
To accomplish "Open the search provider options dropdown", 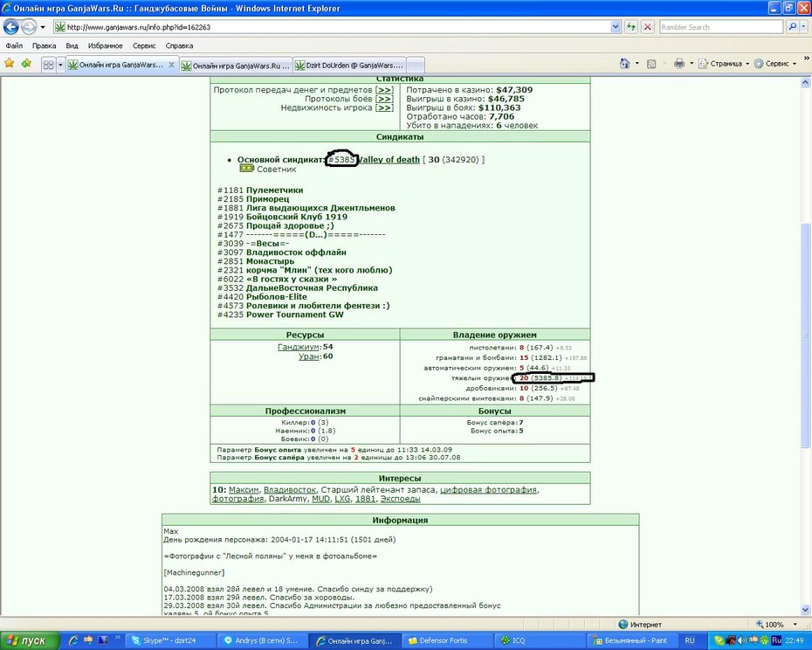I will (x=804, y=27).
